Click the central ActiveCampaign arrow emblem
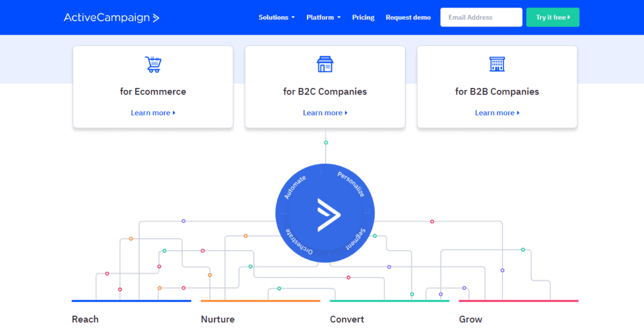Viewport: 644px width, 333px height. (328, 214)
